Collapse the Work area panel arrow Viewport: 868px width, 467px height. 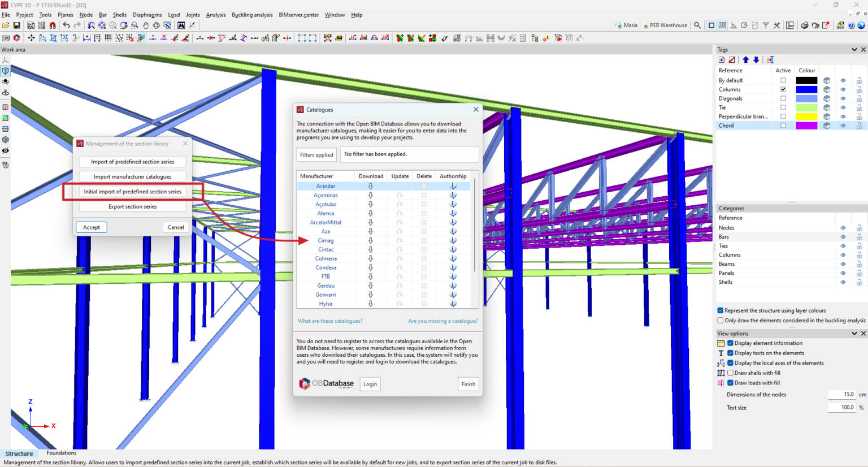click(x=5, y=60)
